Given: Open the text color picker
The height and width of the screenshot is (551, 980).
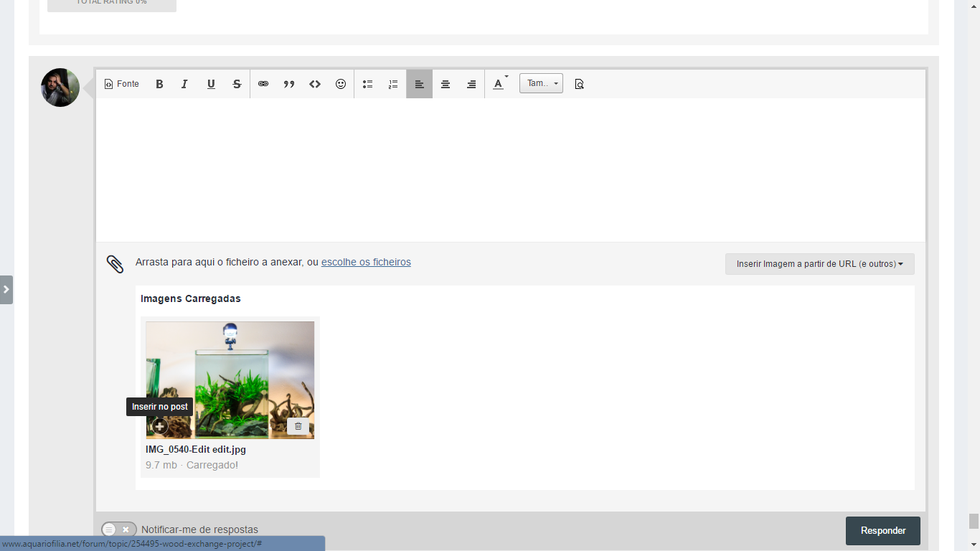Looking at the screenshot, I should (499, 84).
